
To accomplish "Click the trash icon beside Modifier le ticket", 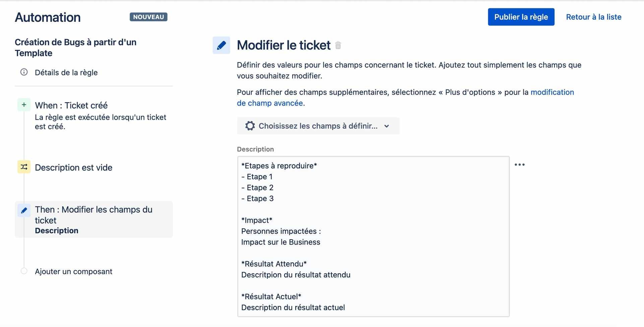I will tap(338, 45).
